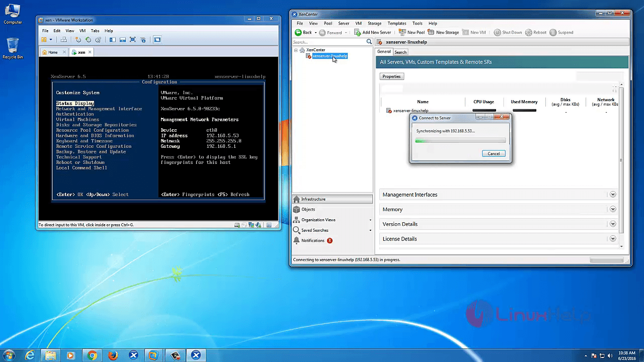The width and height of the screenshot is (644, 362).
Task: Open the Computer desktop icon
Action: tap(13, 14)
